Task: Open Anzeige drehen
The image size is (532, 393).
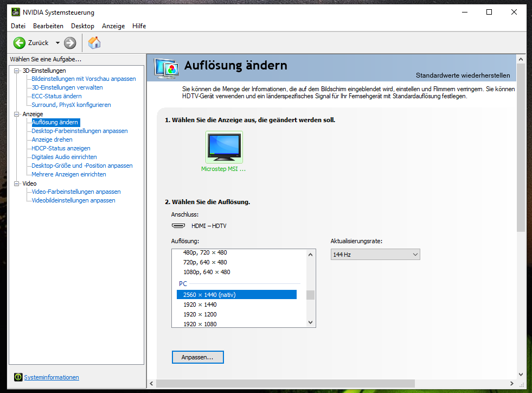Action: pyautogui.click(x=52, y=140)
